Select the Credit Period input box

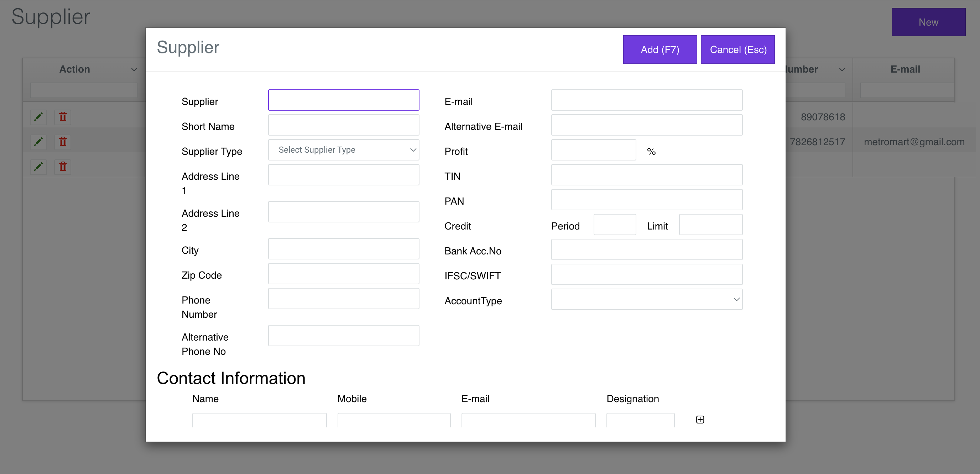point(614,225)
